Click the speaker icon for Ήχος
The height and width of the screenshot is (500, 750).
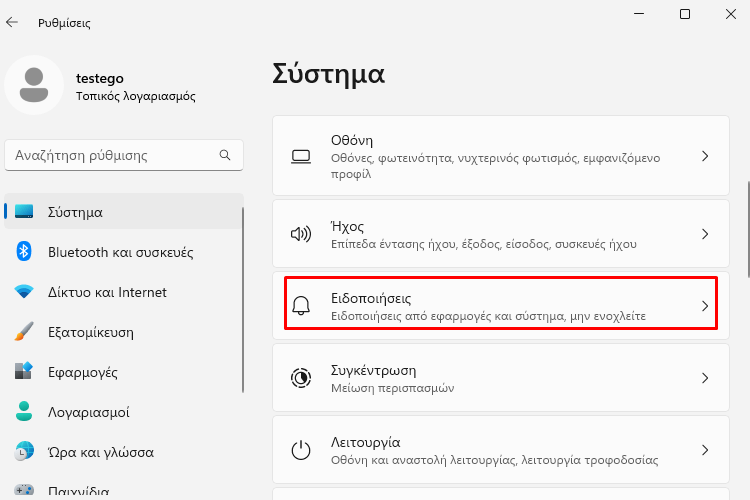pos(301,234)
